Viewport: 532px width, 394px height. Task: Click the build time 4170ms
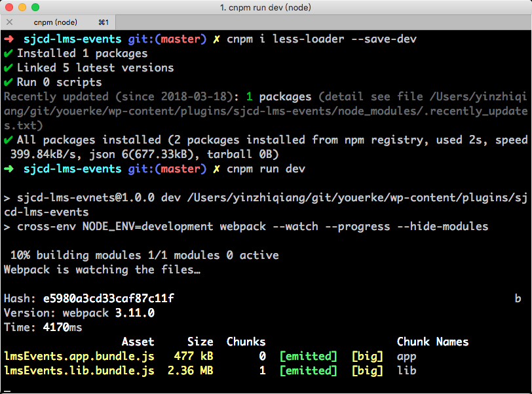pyautogui.click(x=62, y=328)
